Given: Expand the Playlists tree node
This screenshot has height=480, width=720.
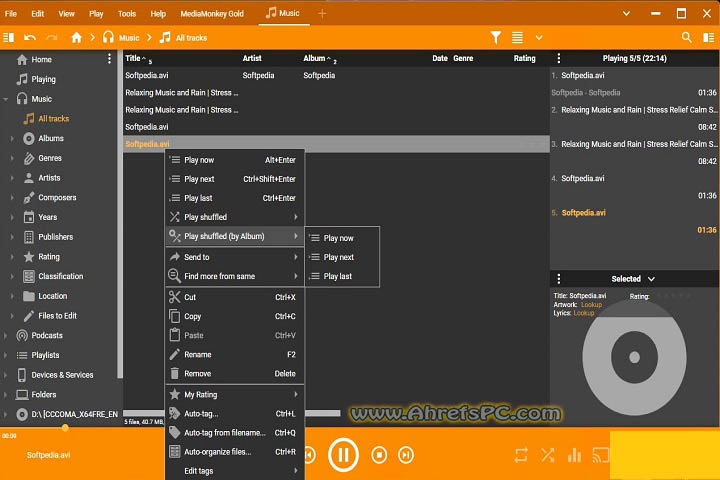Looking at the screenshot, I should tap(6, 355).
